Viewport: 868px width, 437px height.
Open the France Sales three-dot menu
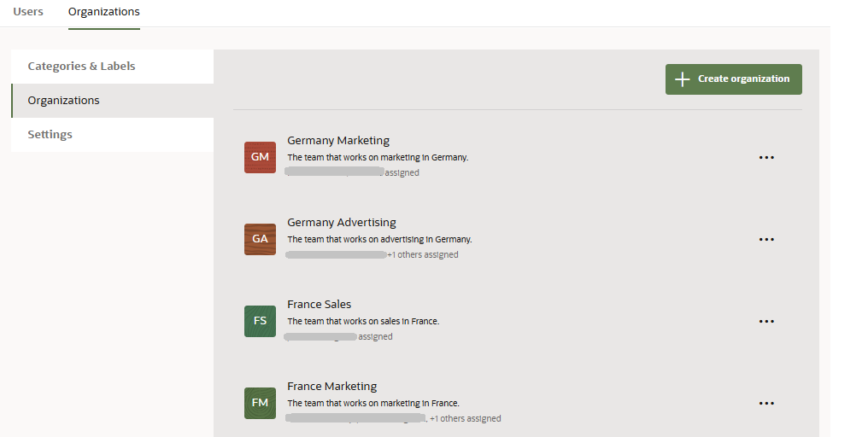coord(766,321)
